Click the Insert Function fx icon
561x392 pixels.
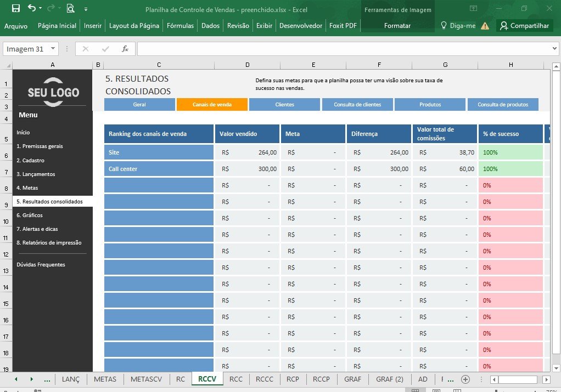pyautogui.click(x=125, y=49)
